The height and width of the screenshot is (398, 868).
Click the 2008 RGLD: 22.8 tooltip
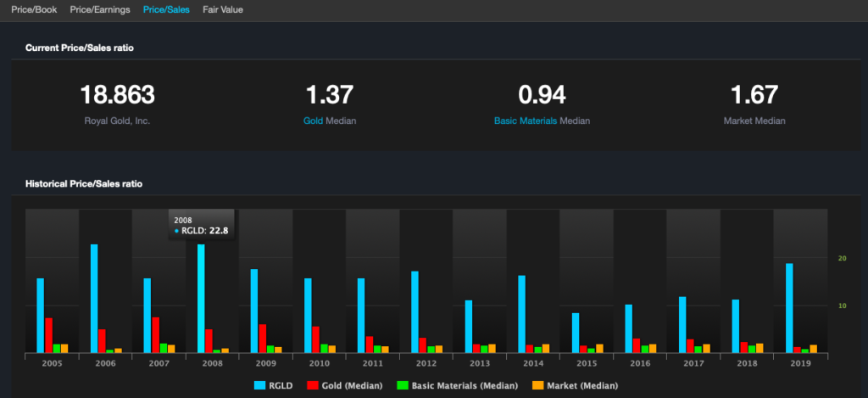(x=202, y=225)
